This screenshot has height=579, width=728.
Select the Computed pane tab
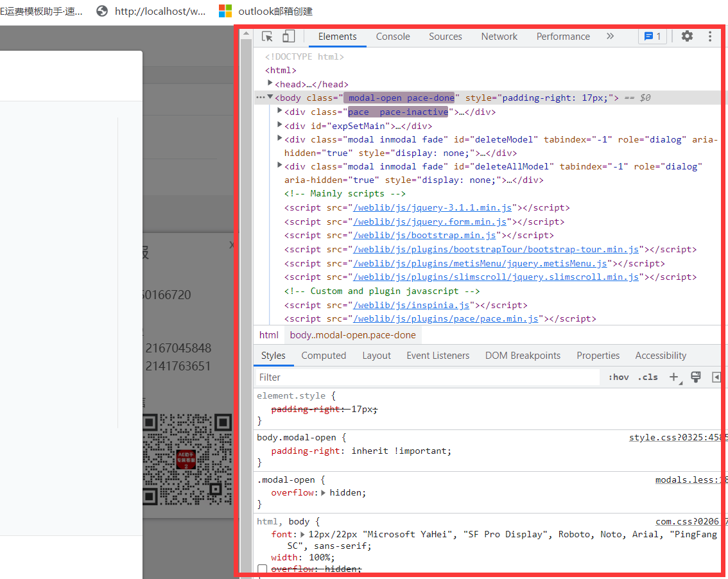[x=324, y=356]
